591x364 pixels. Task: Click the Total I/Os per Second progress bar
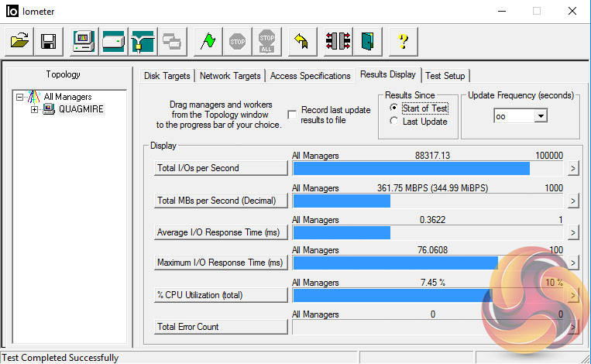click(428, 168)
